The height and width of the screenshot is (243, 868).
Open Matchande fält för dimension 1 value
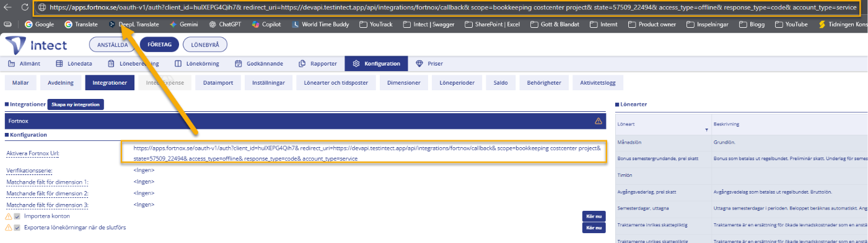[144, 182]
